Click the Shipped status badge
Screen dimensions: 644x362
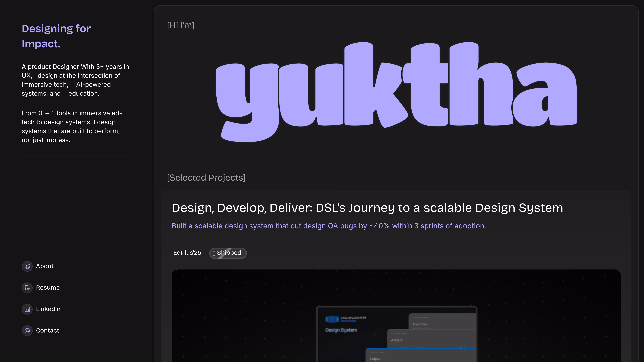[228, 253]
